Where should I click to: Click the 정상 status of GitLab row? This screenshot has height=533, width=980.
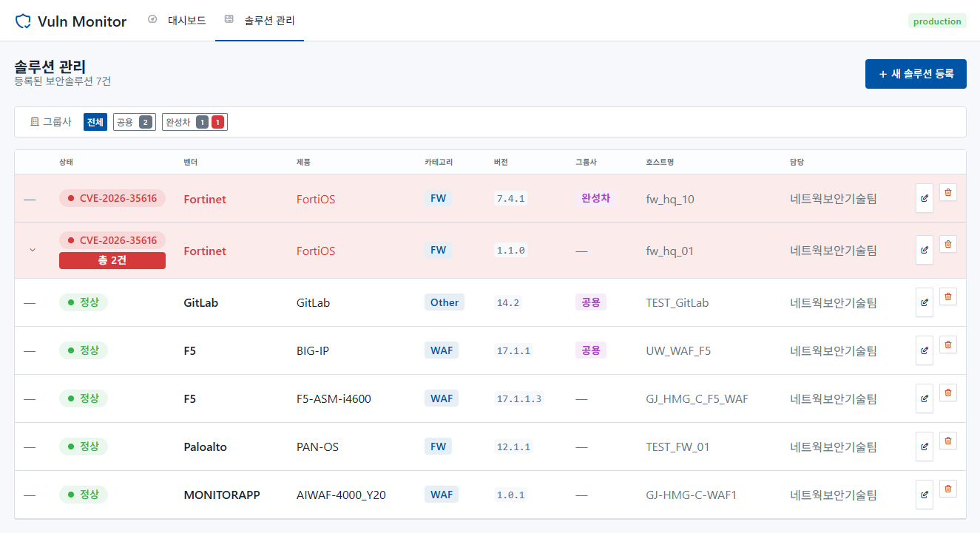[x=84, y=302]
